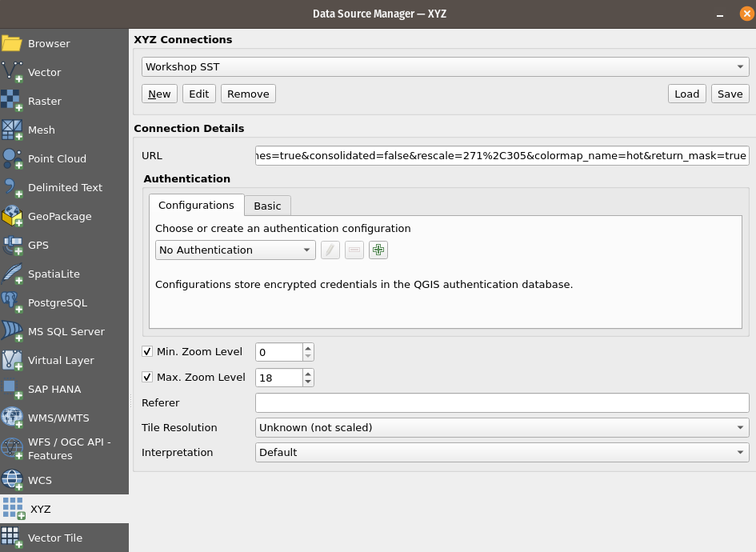Click the edit authentication configuration pencil icon
Screen dimensions: 756x552
(330, 250)
